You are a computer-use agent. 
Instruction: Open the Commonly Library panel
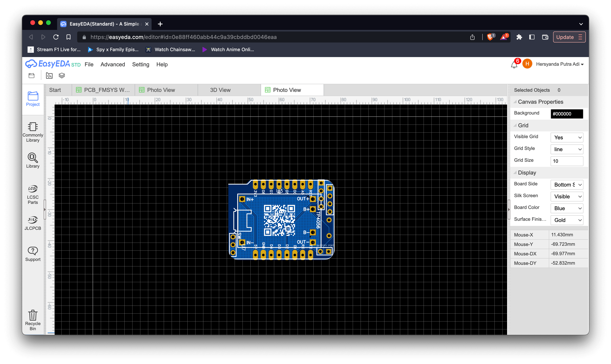(x=33, y=132)
